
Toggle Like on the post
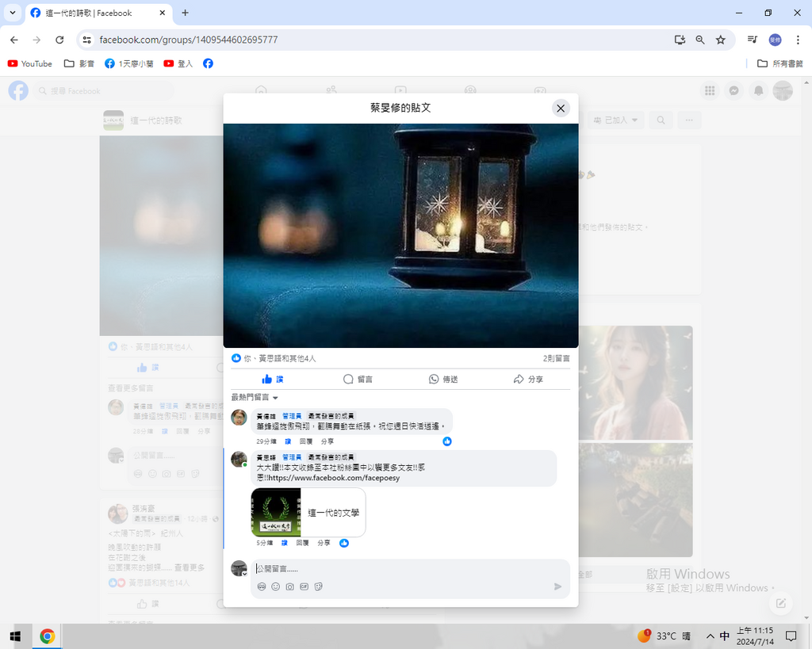[x=273, y=380]
